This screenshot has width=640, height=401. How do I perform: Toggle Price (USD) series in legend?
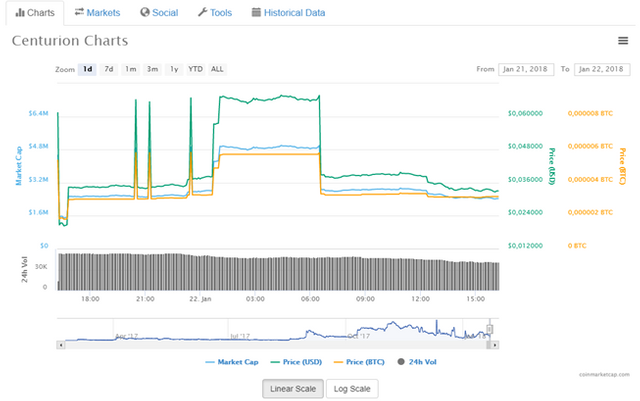coord(296,362)
